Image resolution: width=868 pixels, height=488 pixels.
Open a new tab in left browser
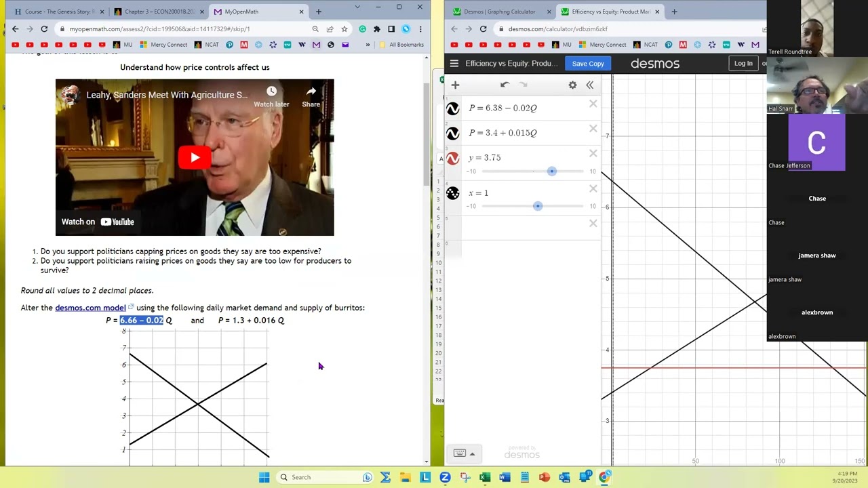[x=319, y=12]
